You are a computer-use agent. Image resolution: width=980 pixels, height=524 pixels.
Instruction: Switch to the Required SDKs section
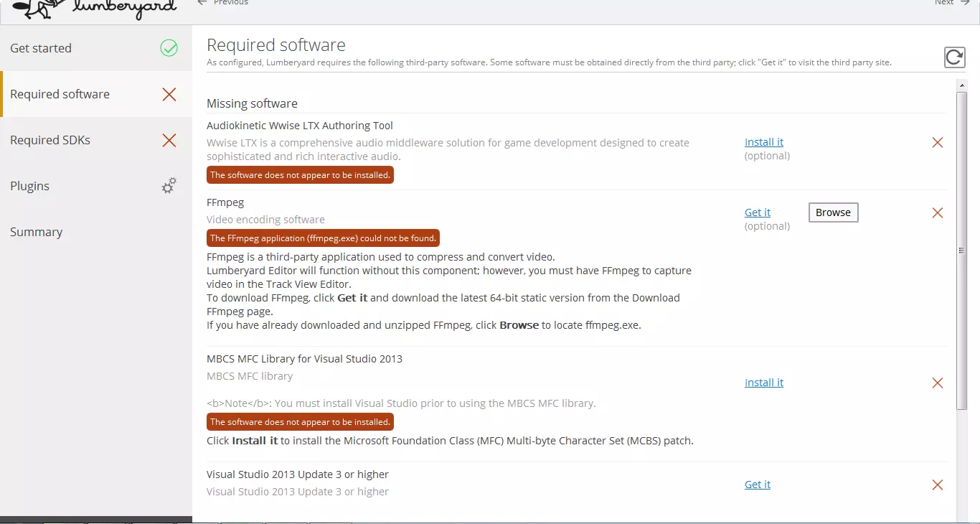pos(50,140)
